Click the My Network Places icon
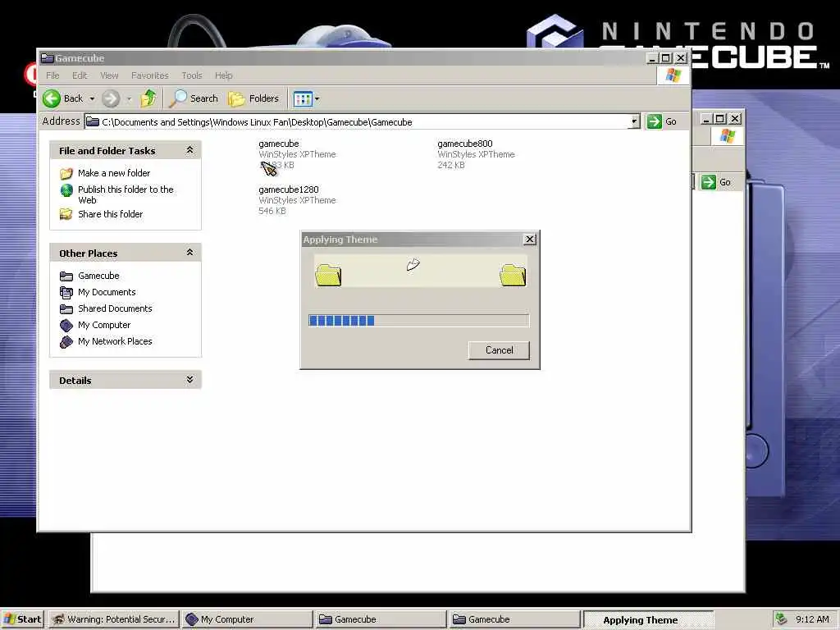This screenshot has width=840, height=630. pos(66,342)
